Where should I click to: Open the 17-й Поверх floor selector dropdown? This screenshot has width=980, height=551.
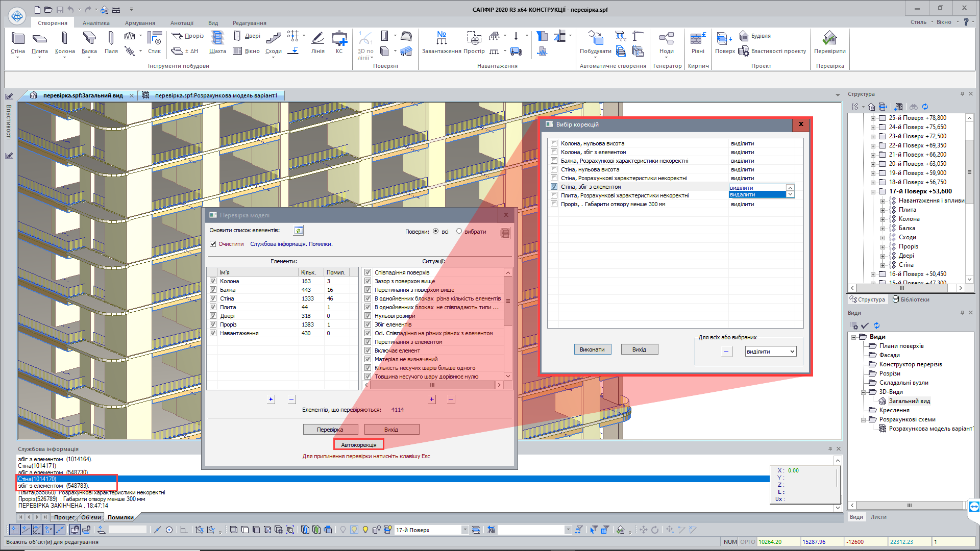[x=464, y=530]
